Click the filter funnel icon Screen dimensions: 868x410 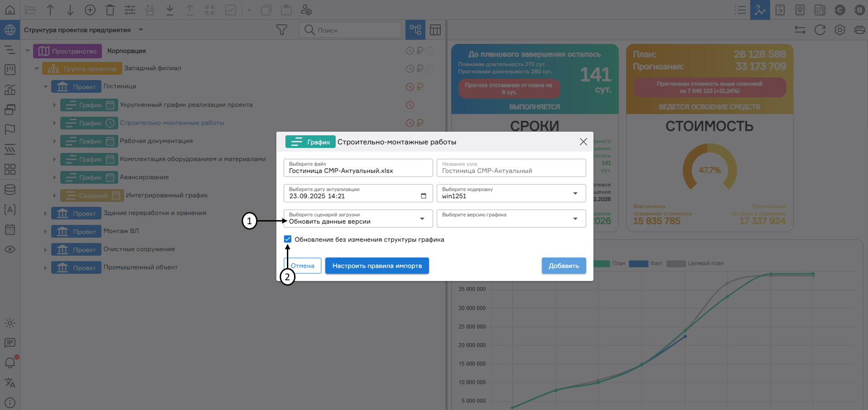(281, 30)
